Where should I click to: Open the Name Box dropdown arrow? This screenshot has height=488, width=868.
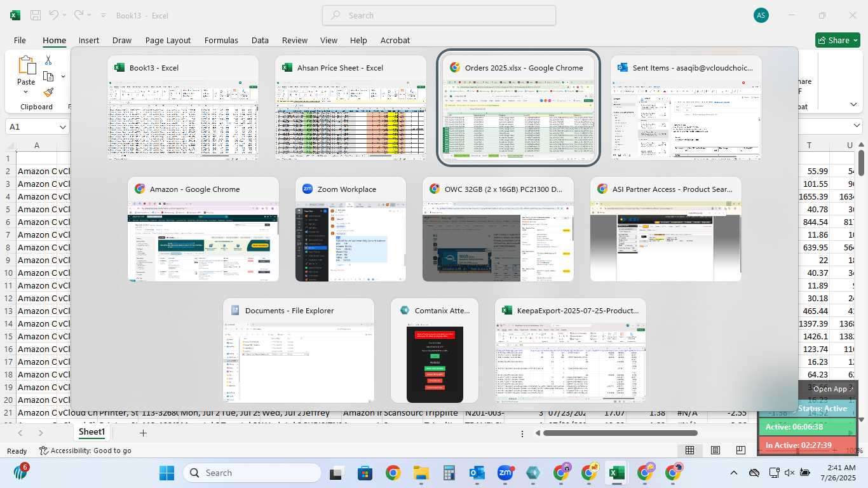click(x=62, y=127)
